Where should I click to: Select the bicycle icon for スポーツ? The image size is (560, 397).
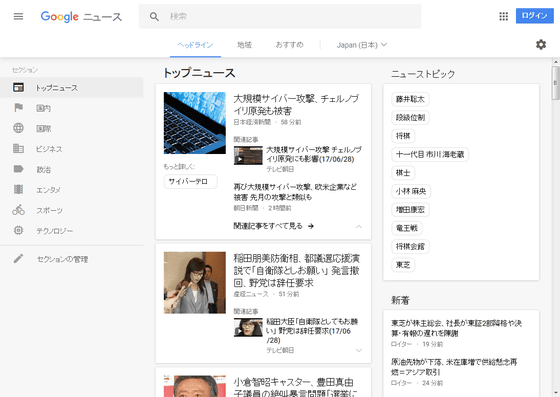(x=18, y=210)
